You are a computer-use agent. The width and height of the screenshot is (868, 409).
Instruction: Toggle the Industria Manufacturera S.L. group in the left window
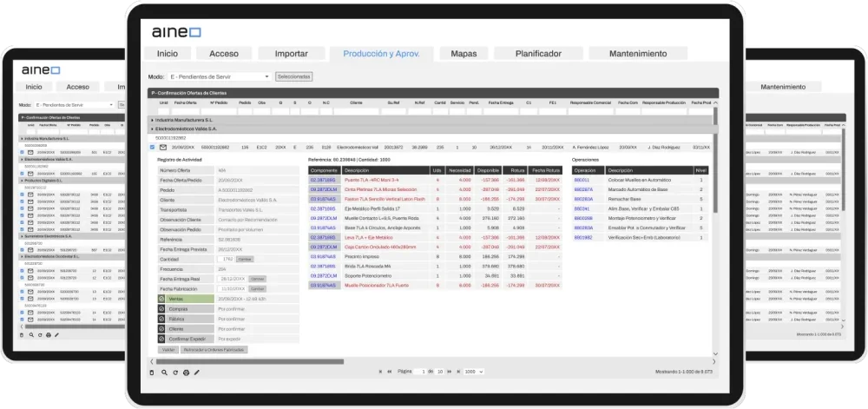[x=23, y=138]
